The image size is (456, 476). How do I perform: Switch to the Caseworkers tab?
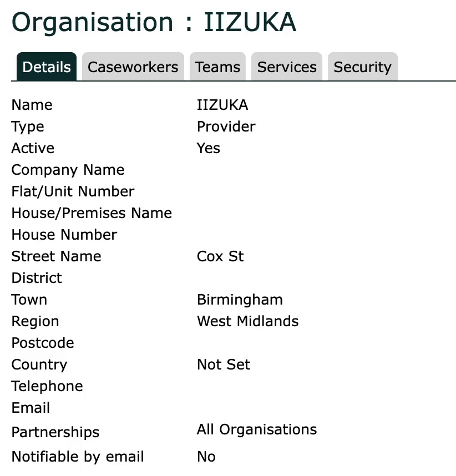[x=133, y=67]
